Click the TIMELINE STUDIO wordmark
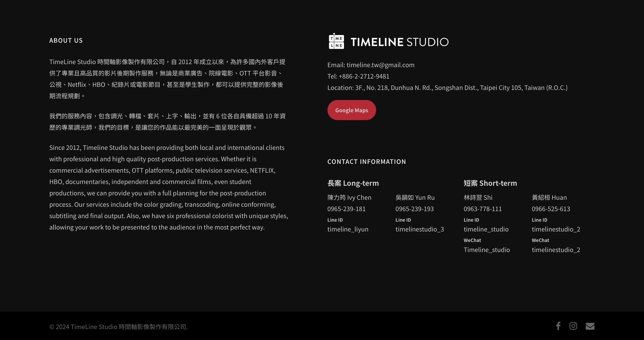Viewport: 644px width, 340px height. coord(400,42)
